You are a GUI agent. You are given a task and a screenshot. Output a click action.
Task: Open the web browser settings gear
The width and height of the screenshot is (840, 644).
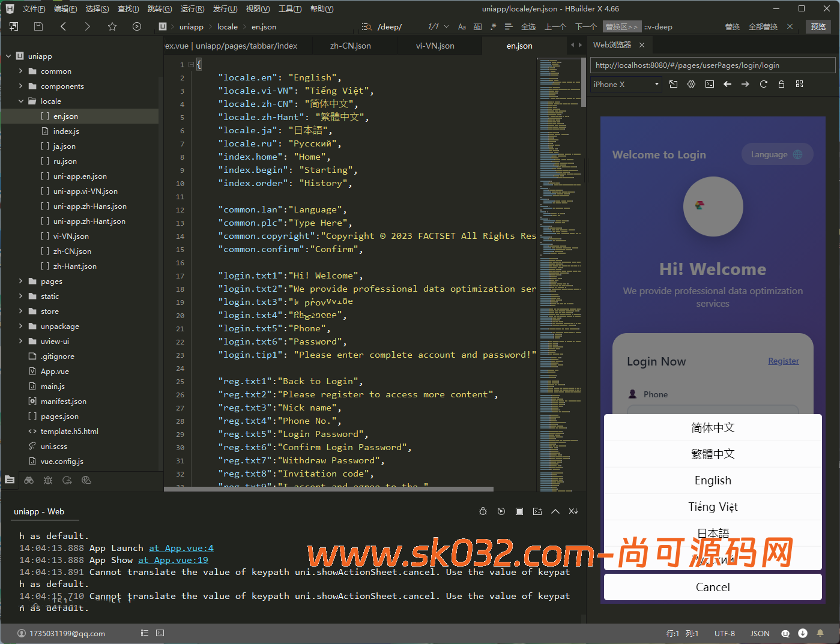pos(691,84)
